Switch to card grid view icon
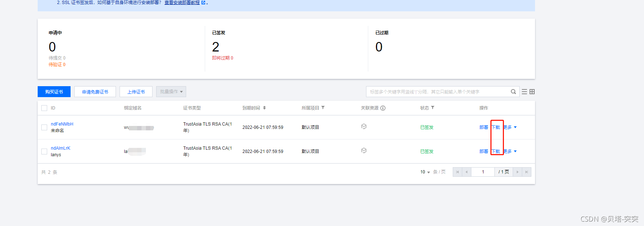 (532, 92)
